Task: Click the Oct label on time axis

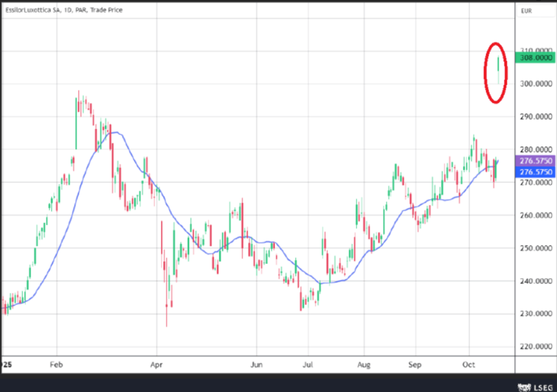Action: [x=468, y=365]
